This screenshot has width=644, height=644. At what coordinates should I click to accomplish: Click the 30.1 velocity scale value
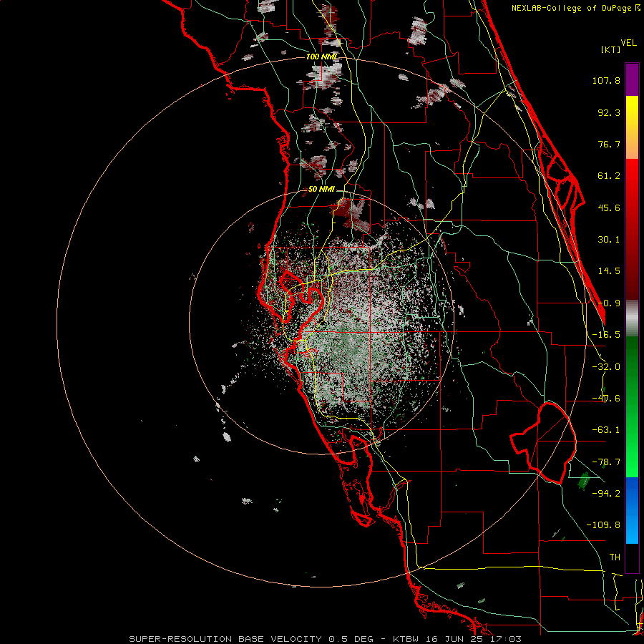click(x=609, y=240)
